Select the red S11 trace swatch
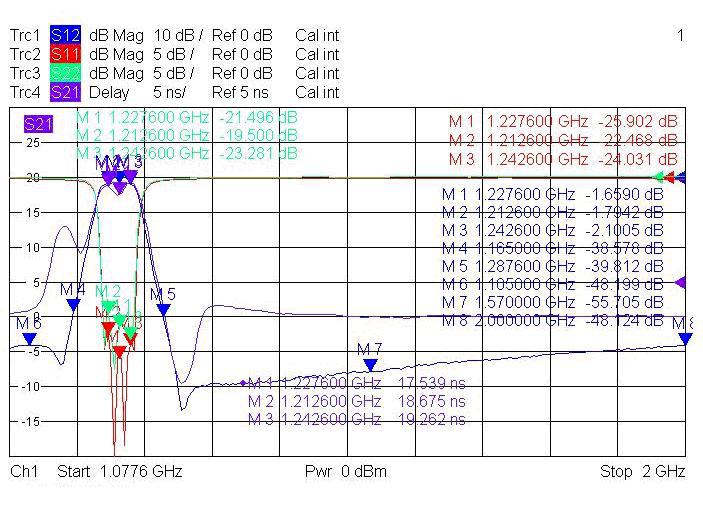Screen dimensions: 703x511 [65, 54]
